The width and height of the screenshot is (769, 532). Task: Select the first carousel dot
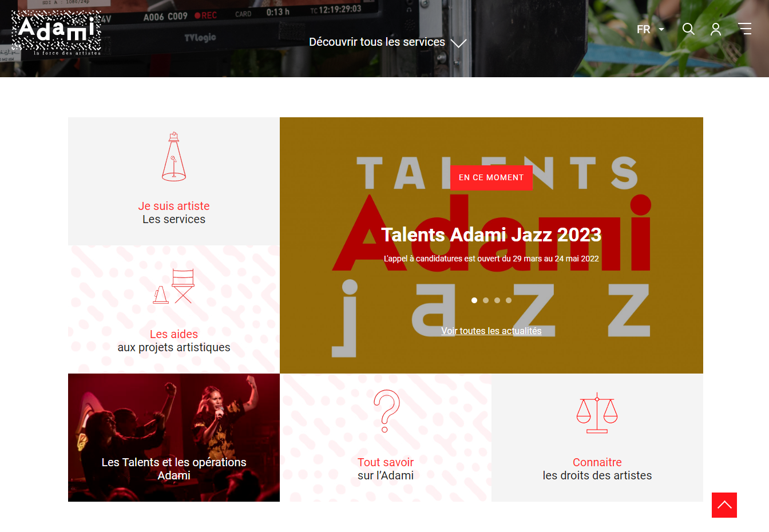click(x=474, y=300)
